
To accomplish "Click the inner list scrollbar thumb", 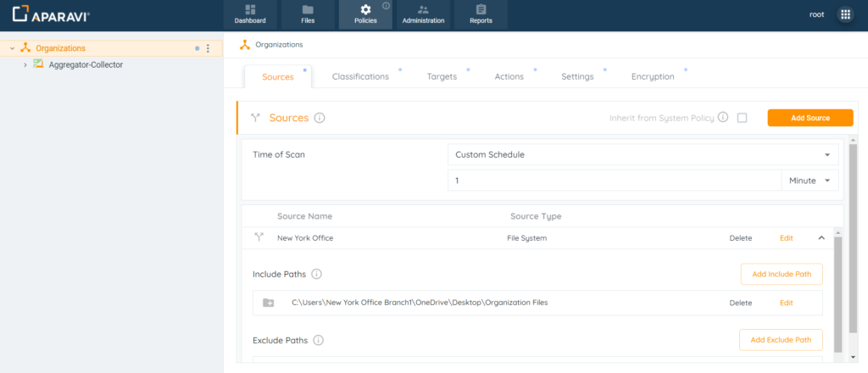I will tap(838, 294).
